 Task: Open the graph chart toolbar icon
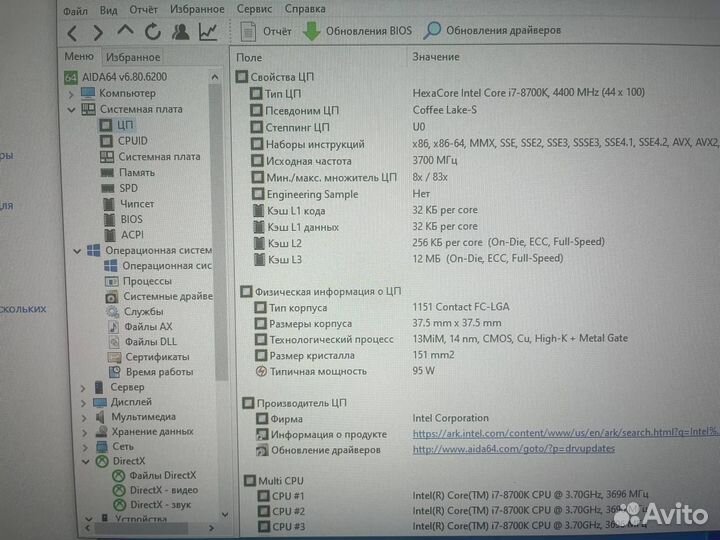(x=208, y=32)
